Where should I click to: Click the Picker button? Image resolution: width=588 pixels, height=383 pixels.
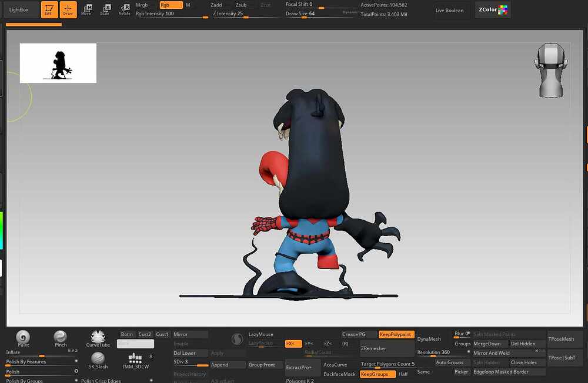point(462,372)
